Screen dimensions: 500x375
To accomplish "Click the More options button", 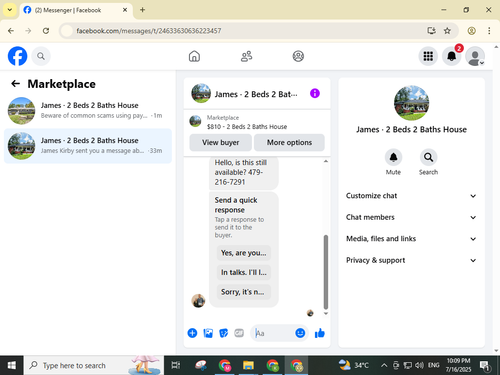I will [x=289, y=143].
